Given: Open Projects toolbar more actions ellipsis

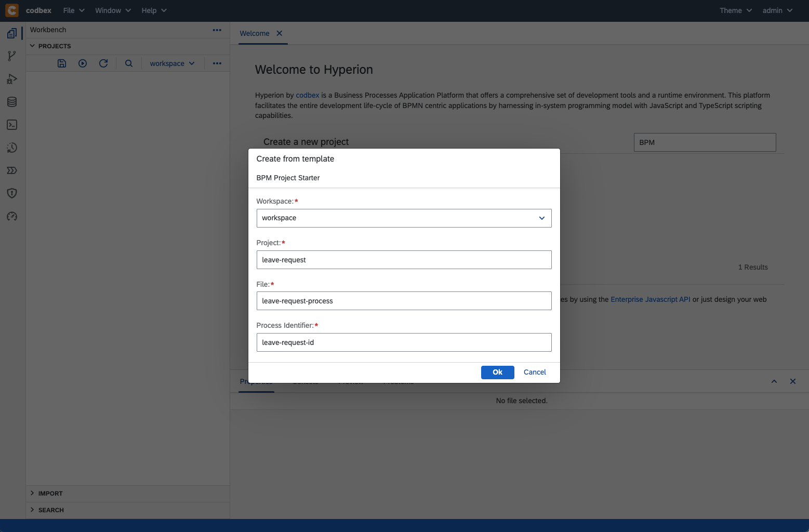Looking at the screenshot, I should (217, 63).
